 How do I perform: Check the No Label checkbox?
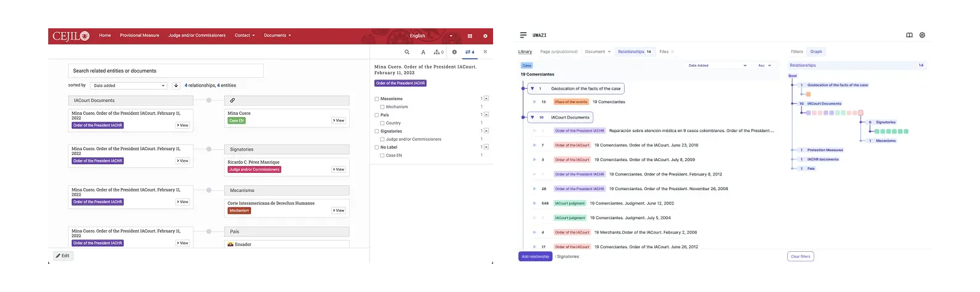pos(377,147)
